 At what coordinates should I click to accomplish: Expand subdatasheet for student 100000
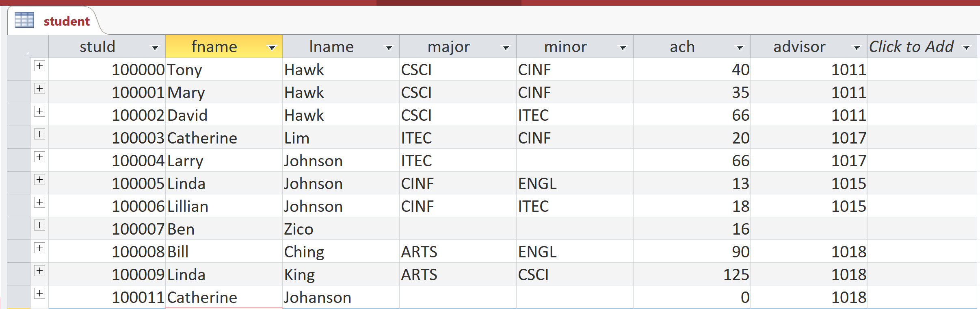pyautogui.click(x=39, y=65)
